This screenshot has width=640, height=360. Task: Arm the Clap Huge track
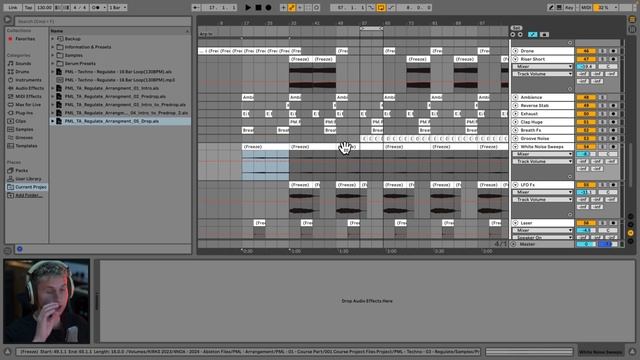point(613,122)
